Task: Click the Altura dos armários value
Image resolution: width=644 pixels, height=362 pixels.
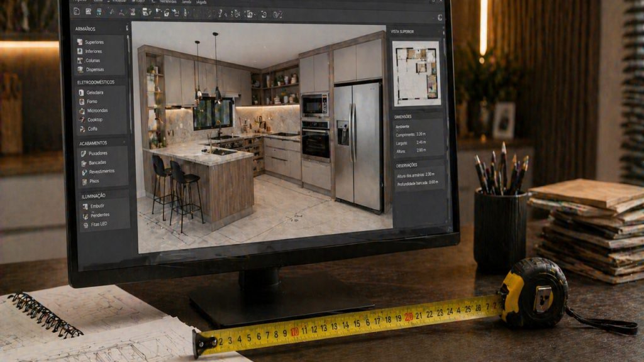Action: 430,175
